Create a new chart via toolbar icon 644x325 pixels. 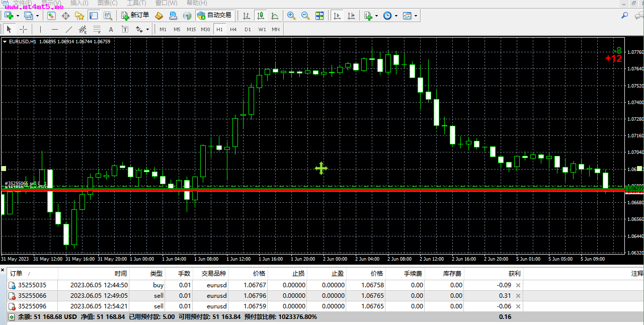9,16
